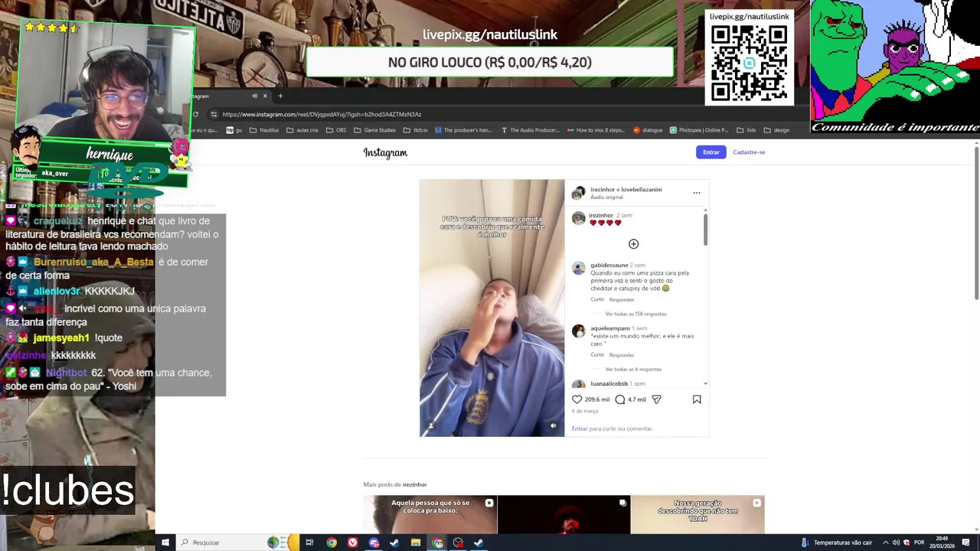Open the three-dot more options menu on post
The image size is (980, 551).
point(697,193)
